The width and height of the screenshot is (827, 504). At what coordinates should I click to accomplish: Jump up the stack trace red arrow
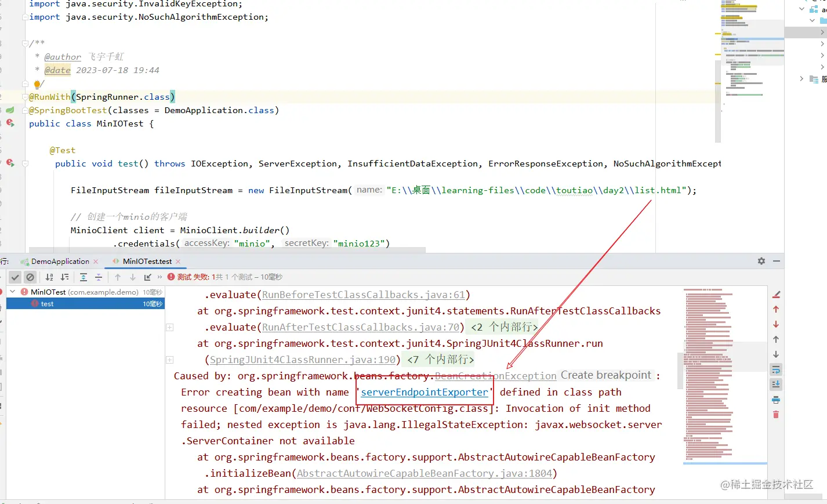pyautogui.click(x=776, y=309)
